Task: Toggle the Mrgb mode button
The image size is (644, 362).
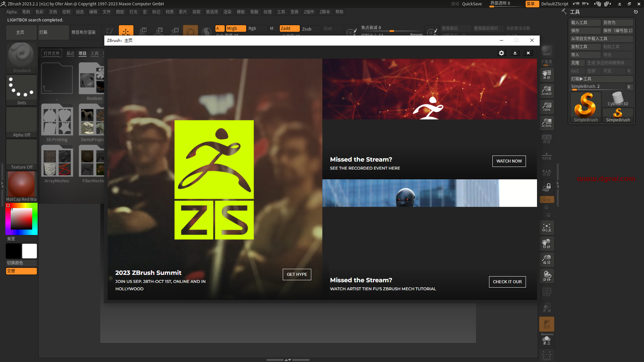Action: coord(236,28)
